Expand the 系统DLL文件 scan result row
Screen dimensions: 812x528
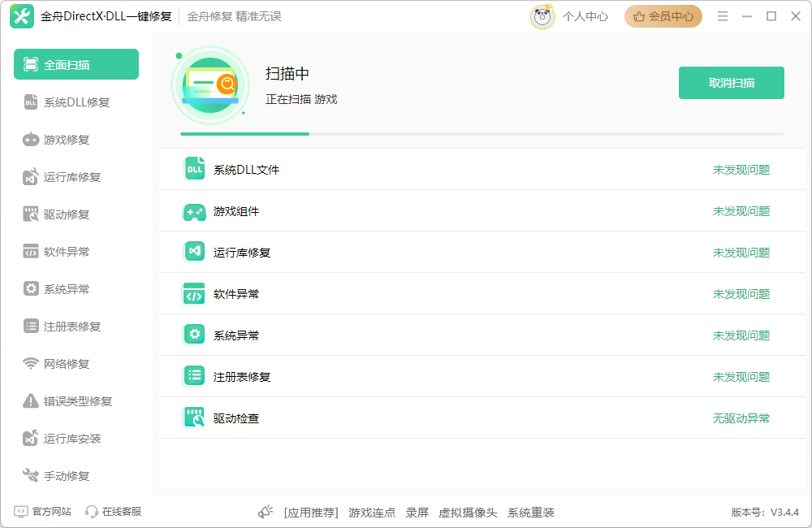483,169
